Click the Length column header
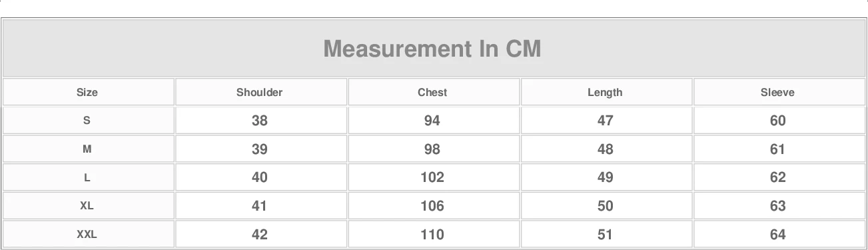 click(x=605, y=93)
